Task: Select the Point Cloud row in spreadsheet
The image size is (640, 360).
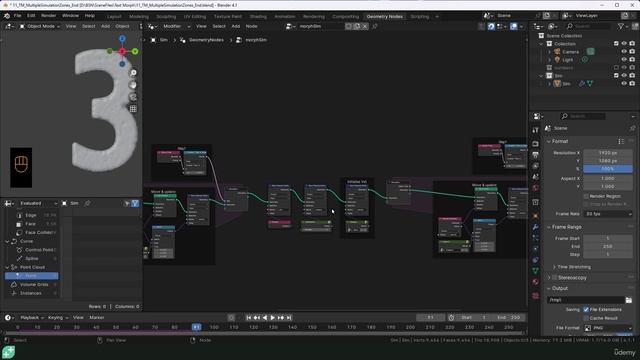Action: (x=33, y=267)
